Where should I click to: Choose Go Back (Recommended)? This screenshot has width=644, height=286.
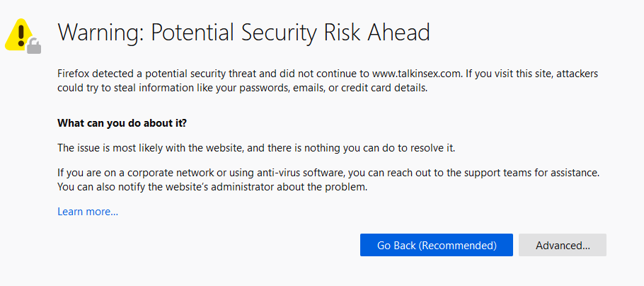[x=436, y=246]
